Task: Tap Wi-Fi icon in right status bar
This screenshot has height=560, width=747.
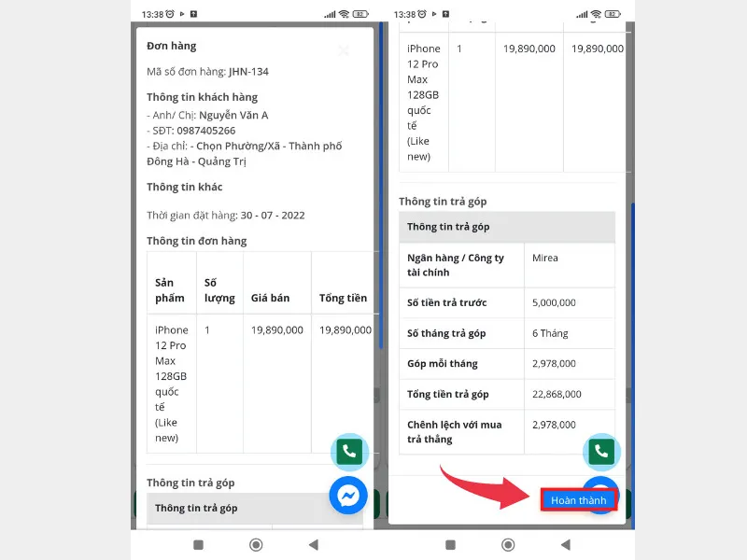Action: (x=596, y=14)
